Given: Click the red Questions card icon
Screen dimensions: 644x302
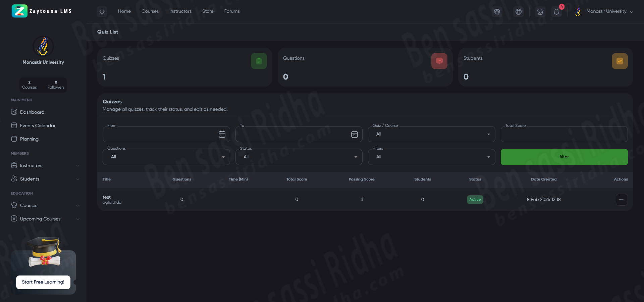Looking at the screenshot, I should (x=439, y=61).
